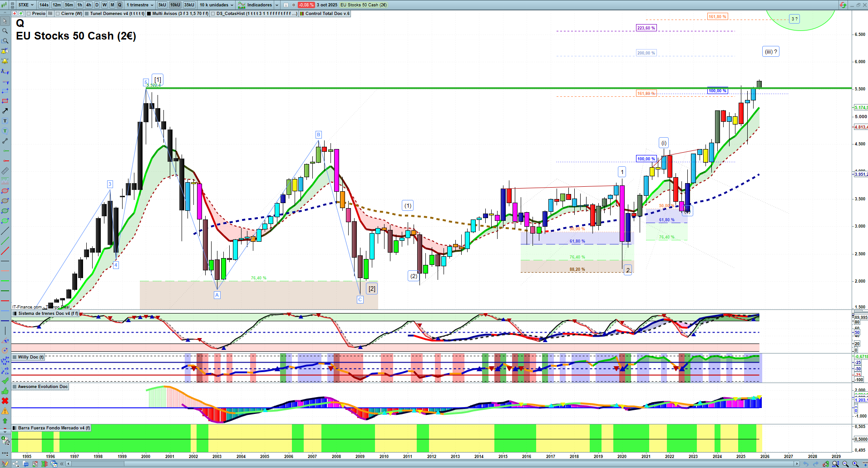This screenshot has width=868, height=468.
Task: Click the M monthly timeframe button
Action: [x=112, y=5]
